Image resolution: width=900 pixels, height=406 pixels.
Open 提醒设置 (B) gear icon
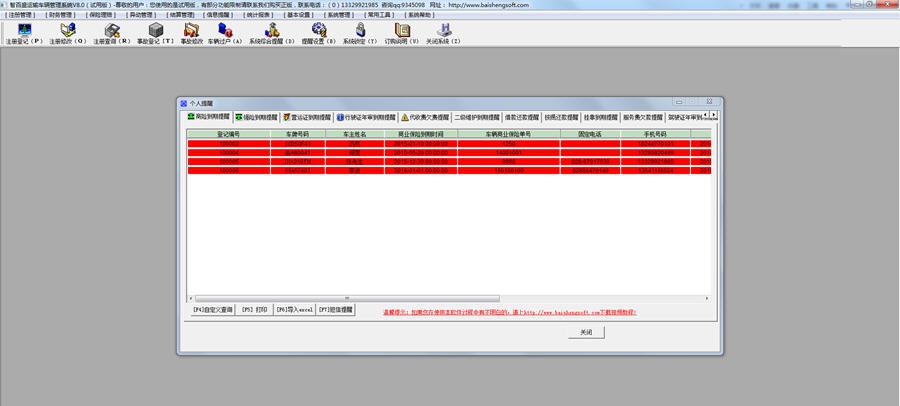coord(318,32)
